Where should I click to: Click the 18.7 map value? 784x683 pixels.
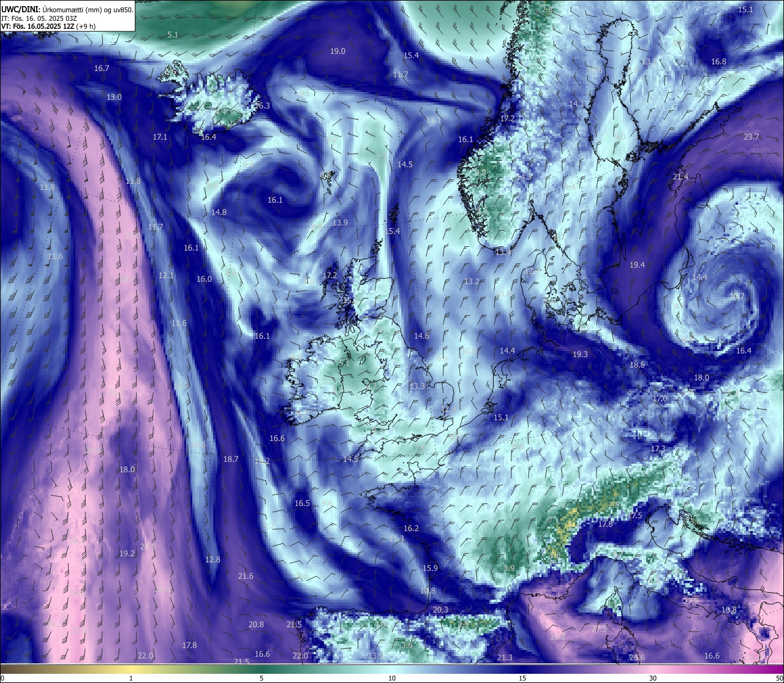click(231, 459)
